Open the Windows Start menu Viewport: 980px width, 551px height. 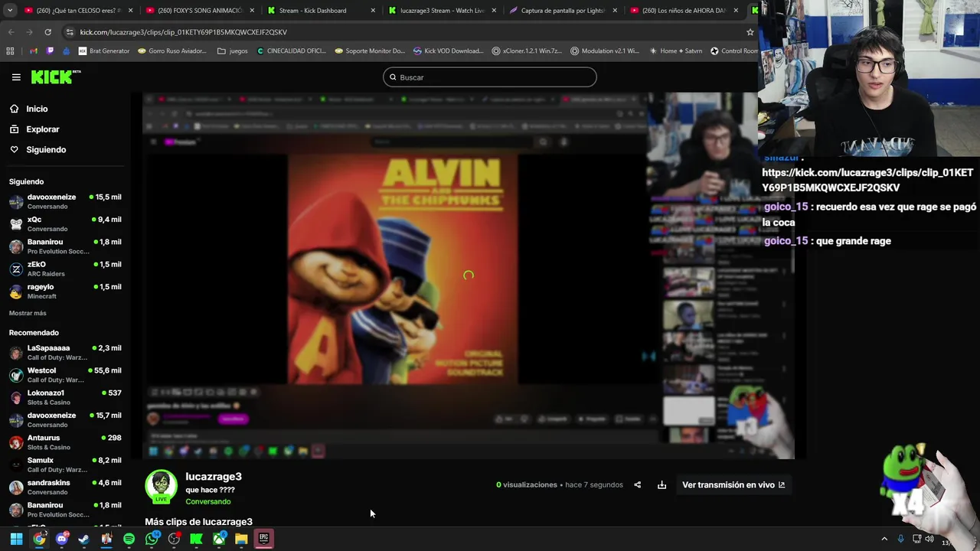click(16, 539)
